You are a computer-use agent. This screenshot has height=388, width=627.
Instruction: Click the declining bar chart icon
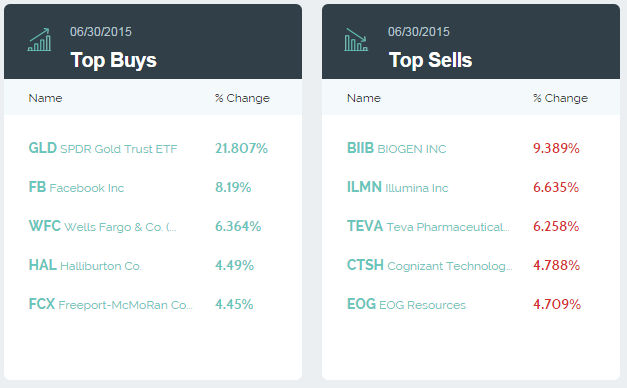coord(356,40)
